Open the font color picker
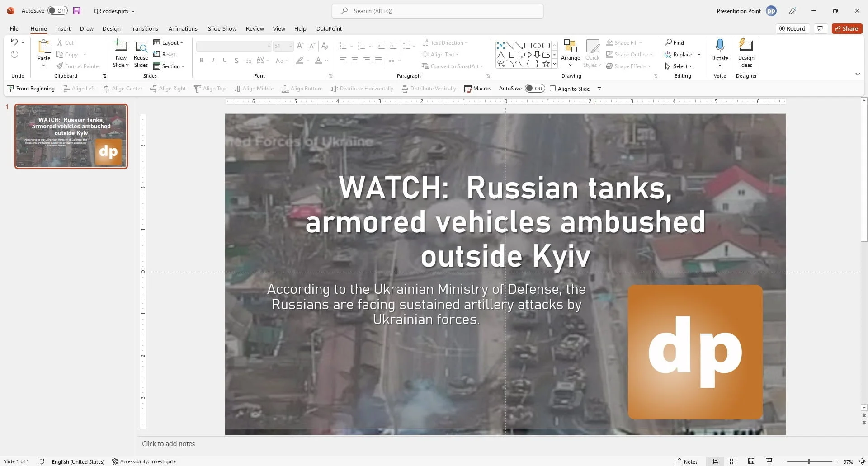The width and height of the screenshot is (868, 466). 327,61
